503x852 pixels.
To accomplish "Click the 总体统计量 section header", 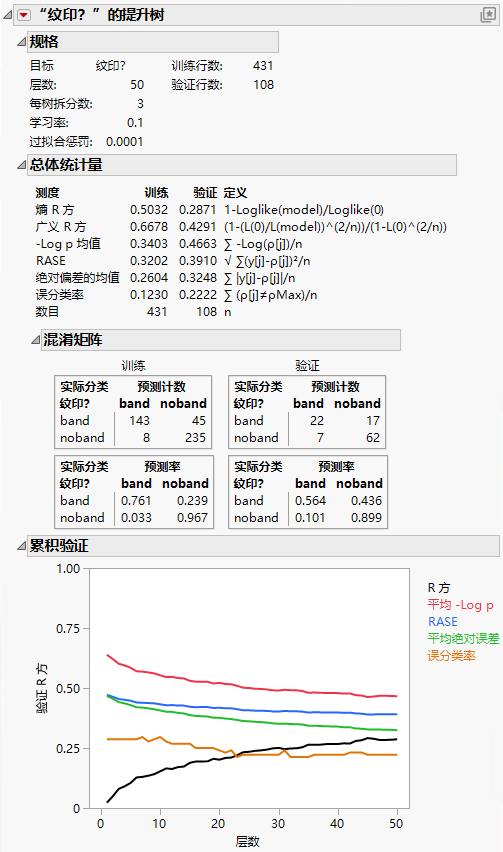I will 242,165.
